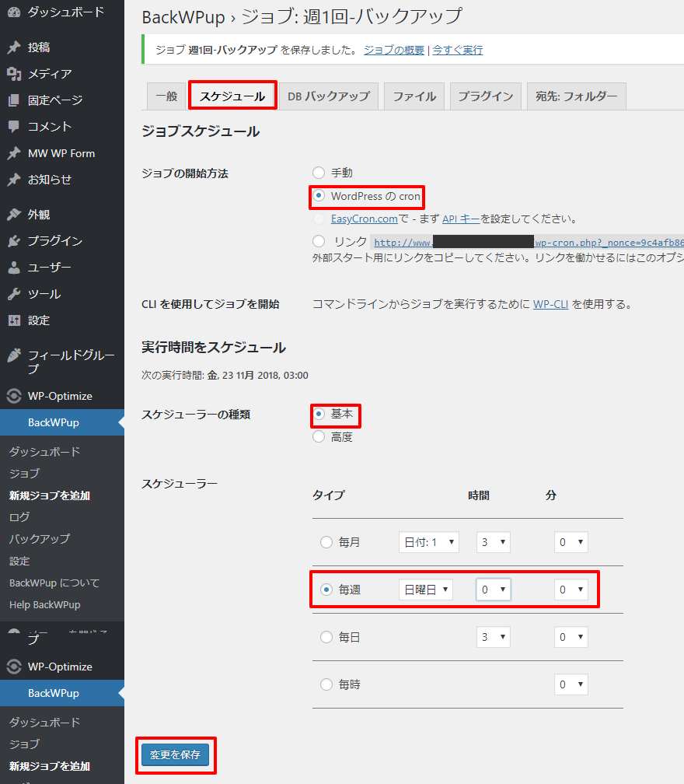Select the 毎日 daily schedule radio
Image resolution: width=684 pixels, height=784 pixels.
click(x=326, y=637)
